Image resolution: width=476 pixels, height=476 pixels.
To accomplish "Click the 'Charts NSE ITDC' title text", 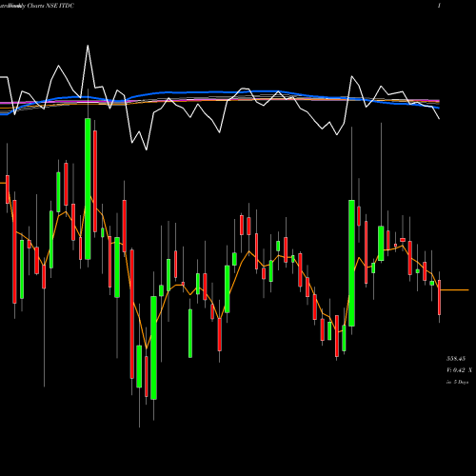I will 50,6.
